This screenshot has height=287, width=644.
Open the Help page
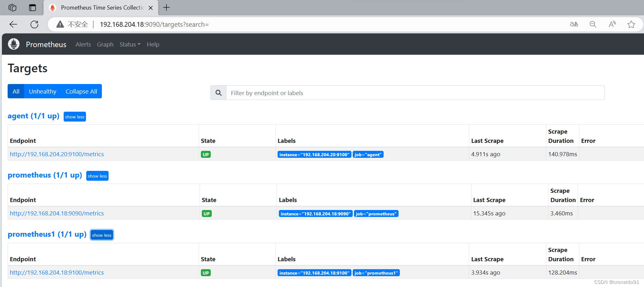tap(153, 44)
